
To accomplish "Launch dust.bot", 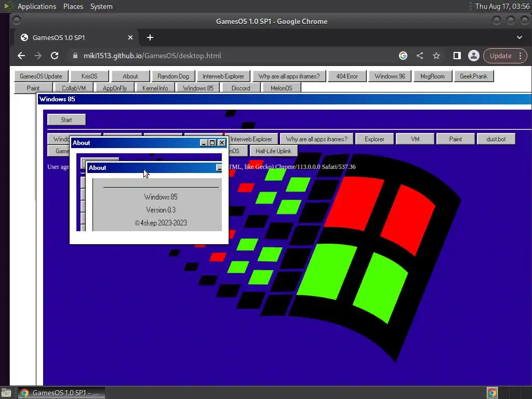I will (496, 139).
